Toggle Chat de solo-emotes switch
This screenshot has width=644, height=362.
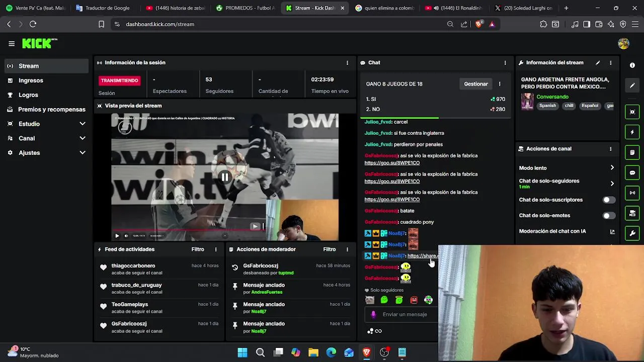coord(609,216)
